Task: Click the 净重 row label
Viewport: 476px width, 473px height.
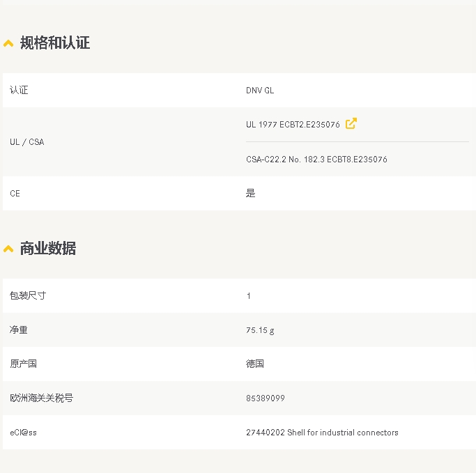Action: (x=19, y=330)
